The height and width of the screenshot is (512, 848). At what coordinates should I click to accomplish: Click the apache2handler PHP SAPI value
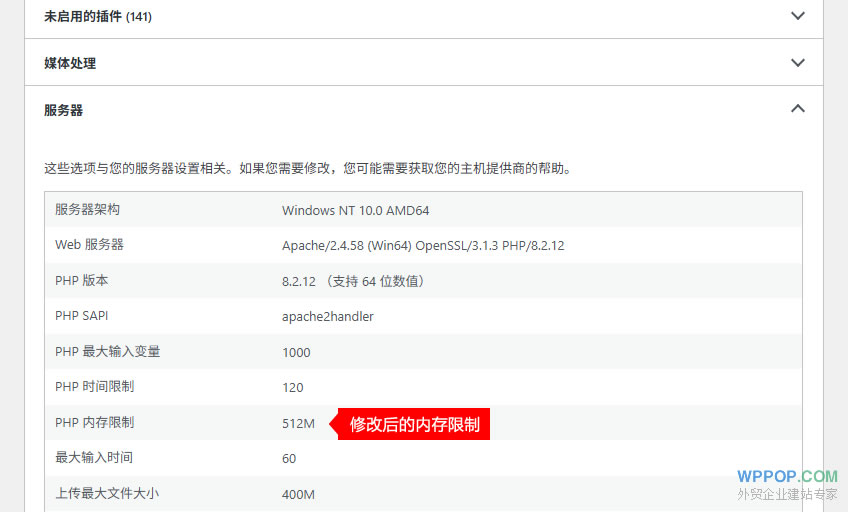point(327,316)
